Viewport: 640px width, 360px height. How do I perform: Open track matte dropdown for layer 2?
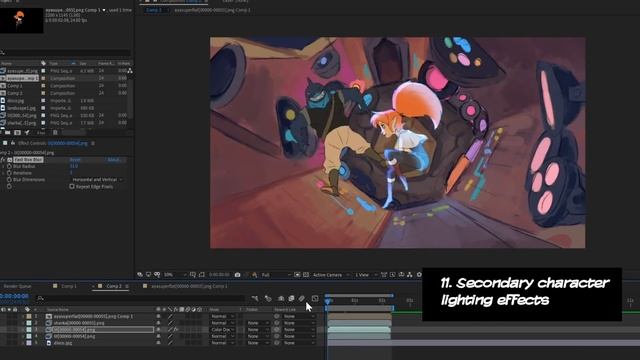(x=257, y=323)
